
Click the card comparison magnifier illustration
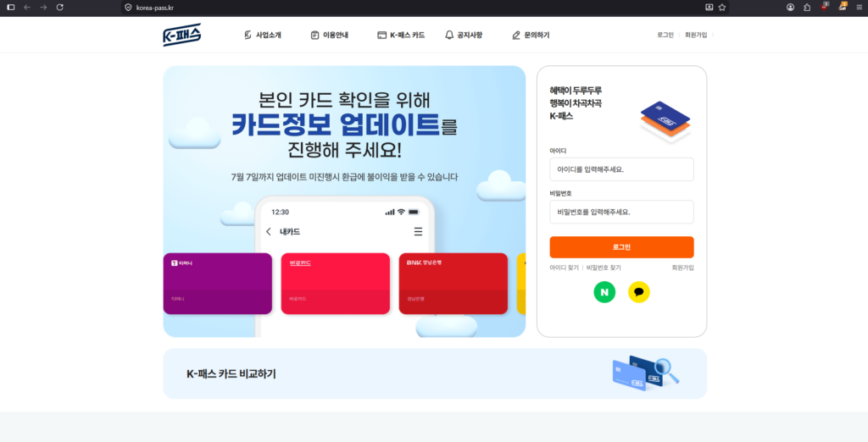tap(645, 373)
